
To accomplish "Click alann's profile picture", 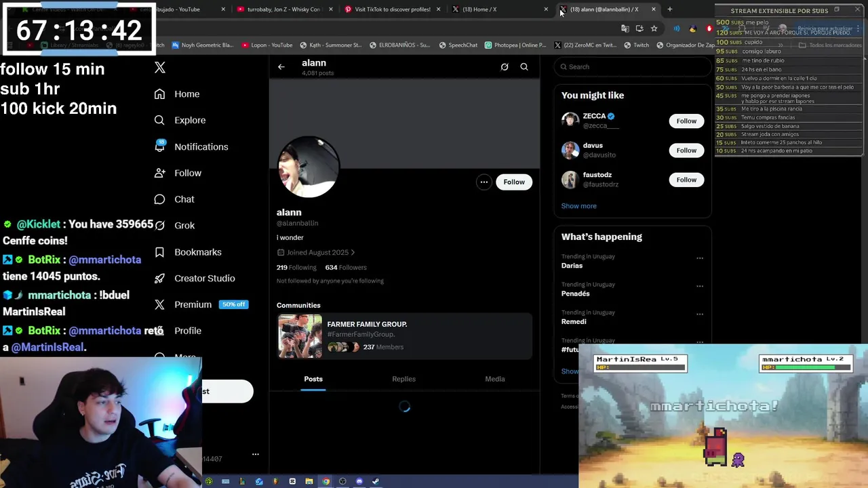I will pos(309,167).
